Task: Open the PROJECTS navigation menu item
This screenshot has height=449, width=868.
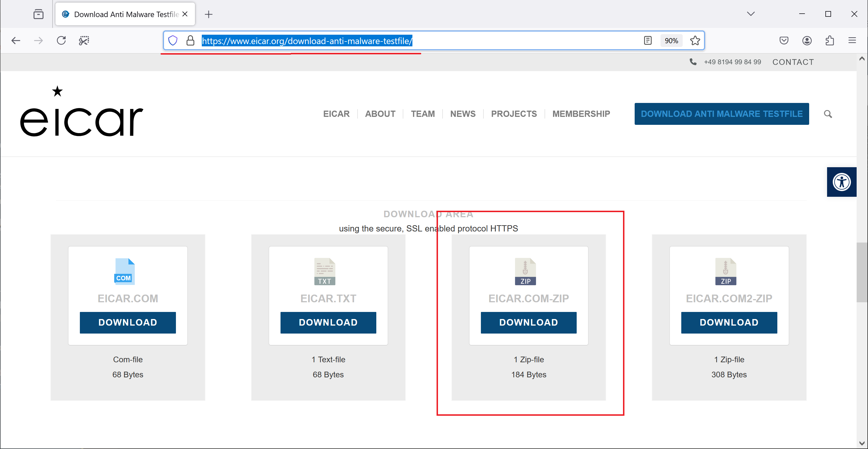Action: (x=514, y=114)
